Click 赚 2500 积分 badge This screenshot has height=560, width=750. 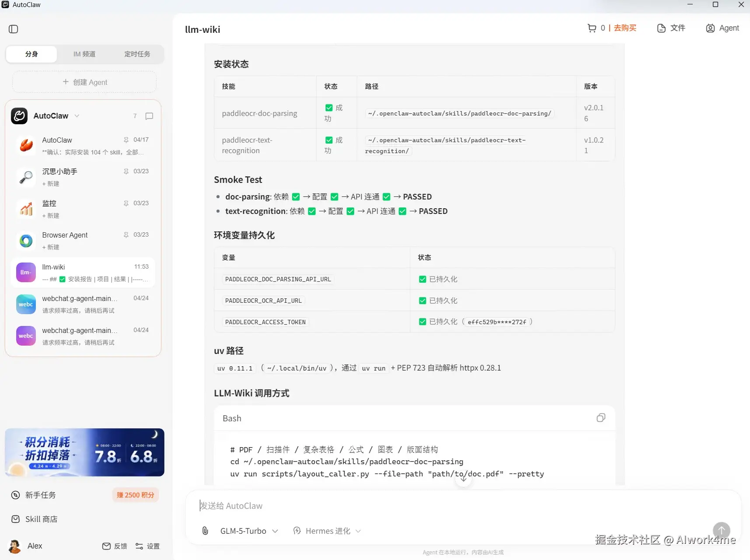click(135, 495)
